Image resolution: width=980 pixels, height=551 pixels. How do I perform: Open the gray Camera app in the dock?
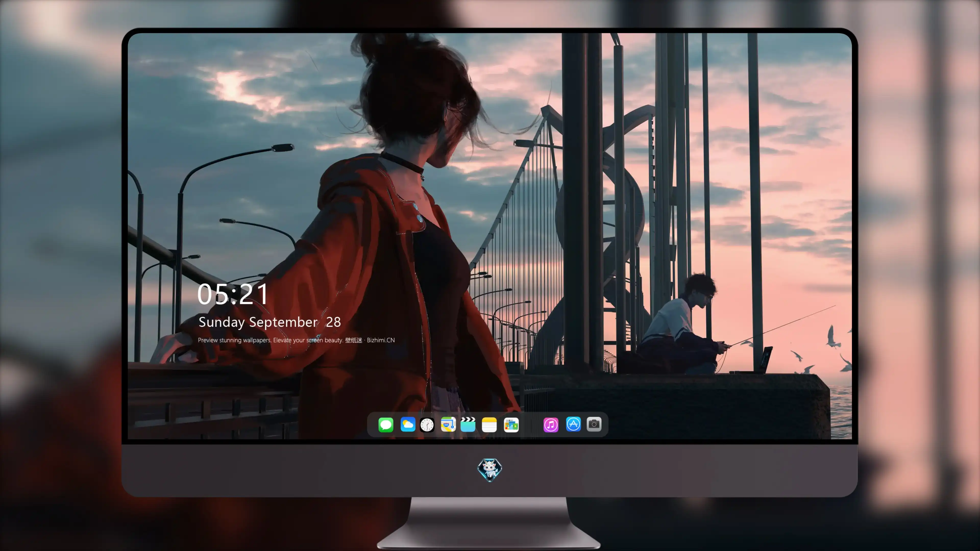pos(594,424)
